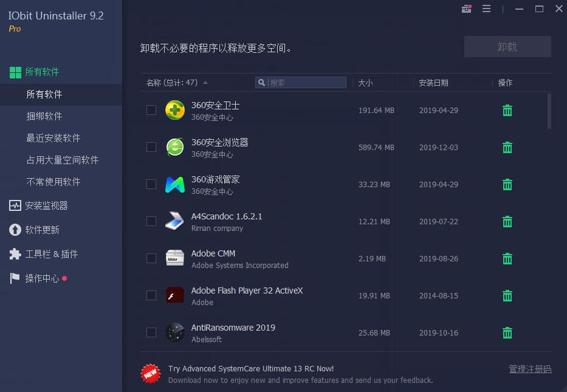The image size is (567, 392).
Task: Click the trash icon for AntiRansomware 2019
Action: click(507, 332)
